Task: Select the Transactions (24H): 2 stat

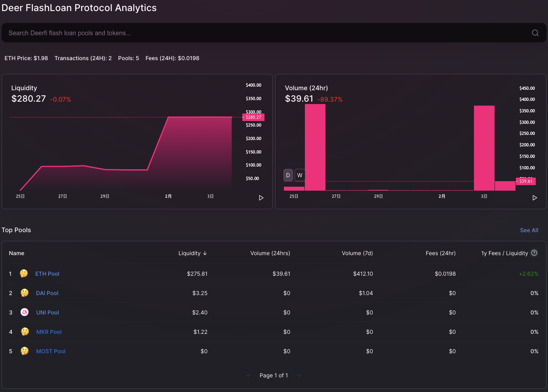Action: pos(83,58)
